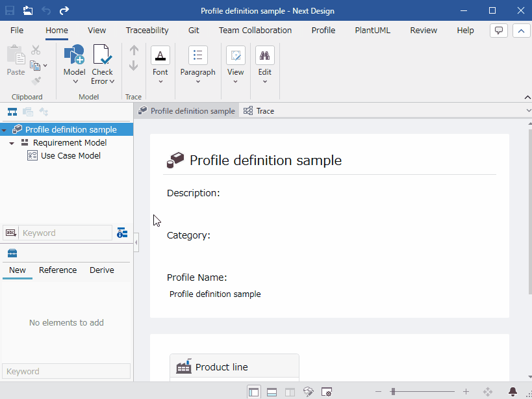
Task: Toggle the left navigator pane layout button
Action: click(x=254, y=392)
